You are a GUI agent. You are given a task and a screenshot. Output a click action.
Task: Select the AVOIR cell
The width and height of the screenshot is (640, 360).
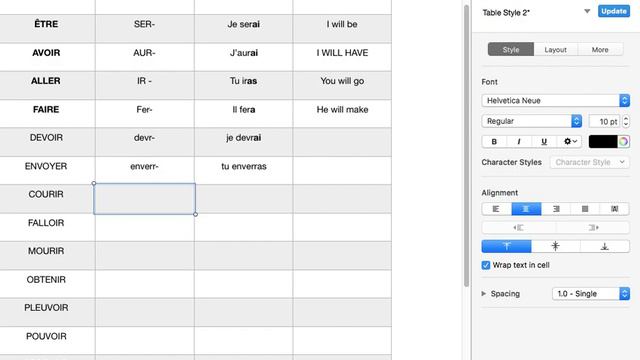46,57
